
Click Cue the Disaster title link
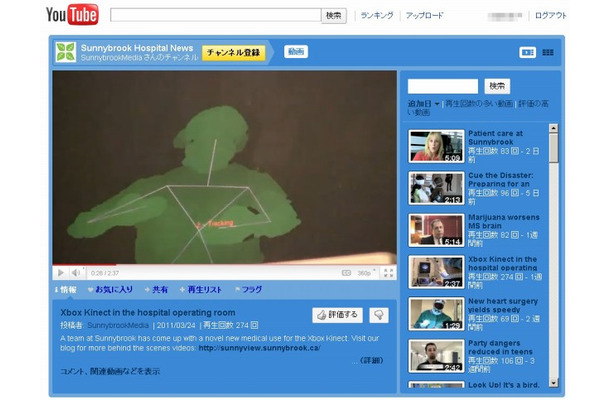[x=501, y=179]
